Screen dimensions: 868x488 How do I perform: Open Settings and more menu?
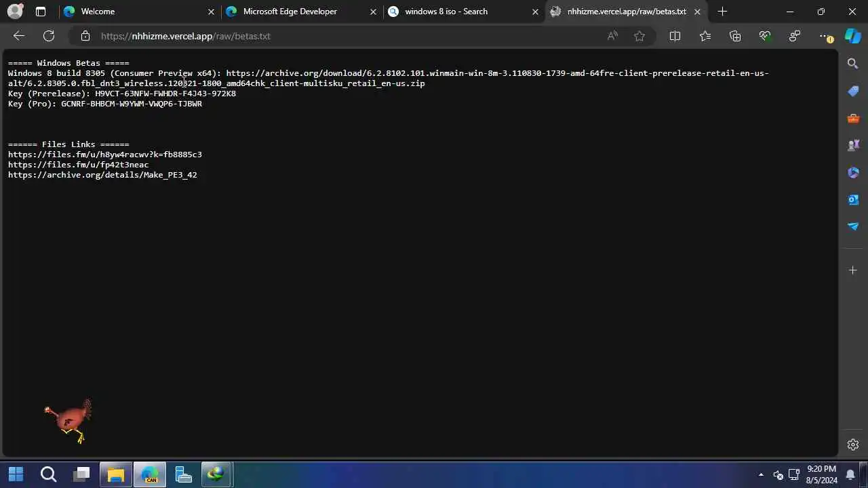point(825,36)
